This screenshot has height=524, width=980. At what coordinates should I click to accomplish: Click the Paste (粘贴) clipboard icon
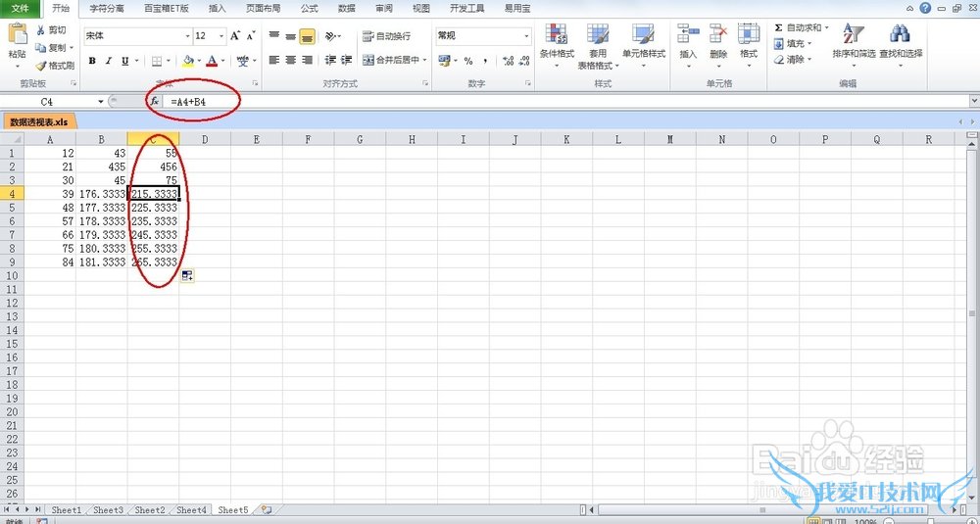pos(17,34)
